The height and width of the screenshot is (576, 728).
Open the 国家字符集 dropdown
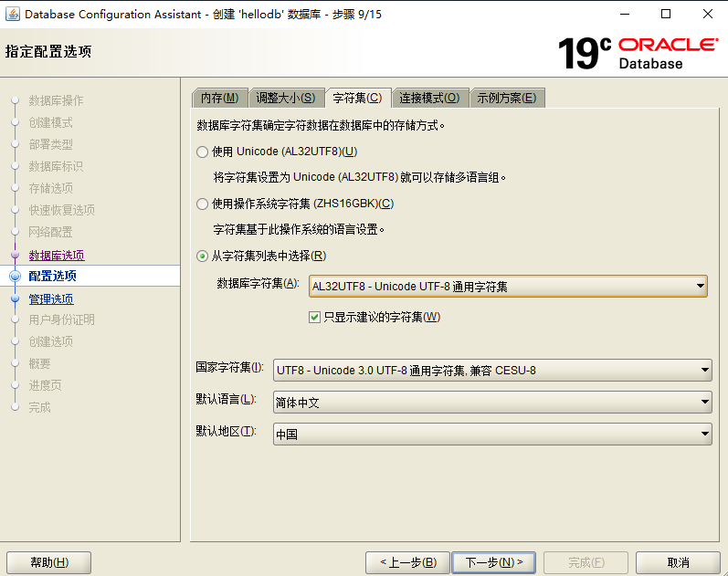coord(492,370)
